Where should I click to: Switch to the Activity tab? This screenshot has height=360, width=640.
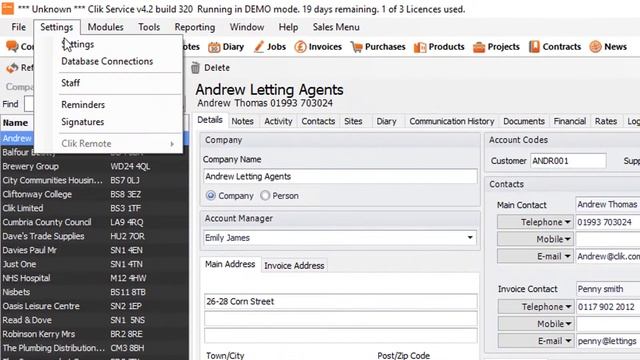[x=278, y=121]
